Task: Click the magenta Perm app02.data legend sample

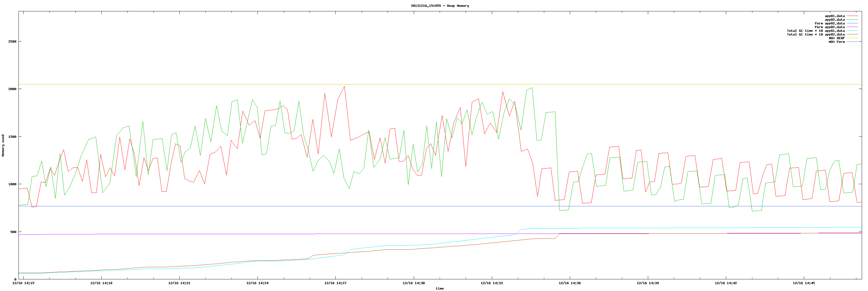Action: 852,27
